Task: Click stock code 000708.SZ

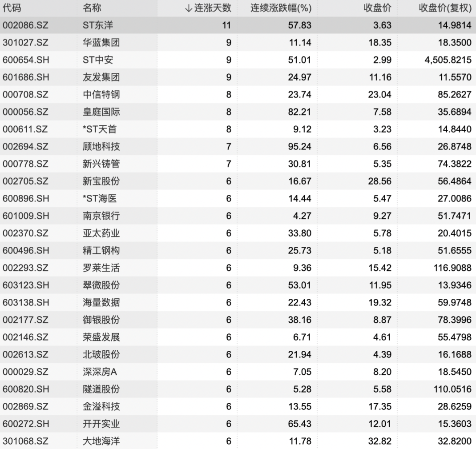Action: tap(25, 94)
